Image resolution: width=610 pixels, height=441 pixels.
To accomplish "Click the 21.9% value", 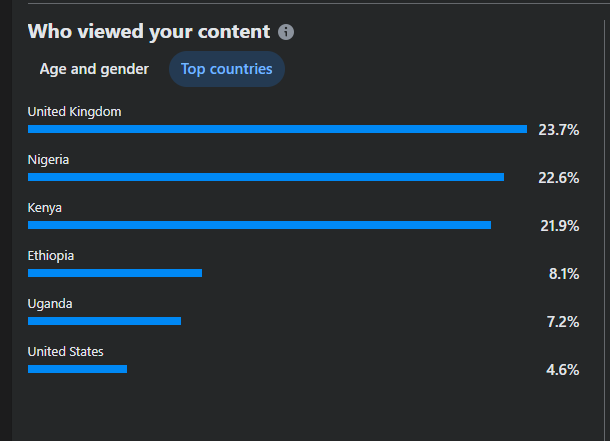I will pos(559,225).
